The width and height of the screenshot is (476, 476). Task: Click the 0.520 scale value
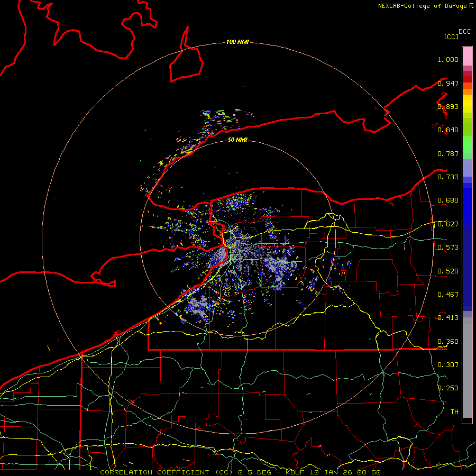[x=448, y=271]
